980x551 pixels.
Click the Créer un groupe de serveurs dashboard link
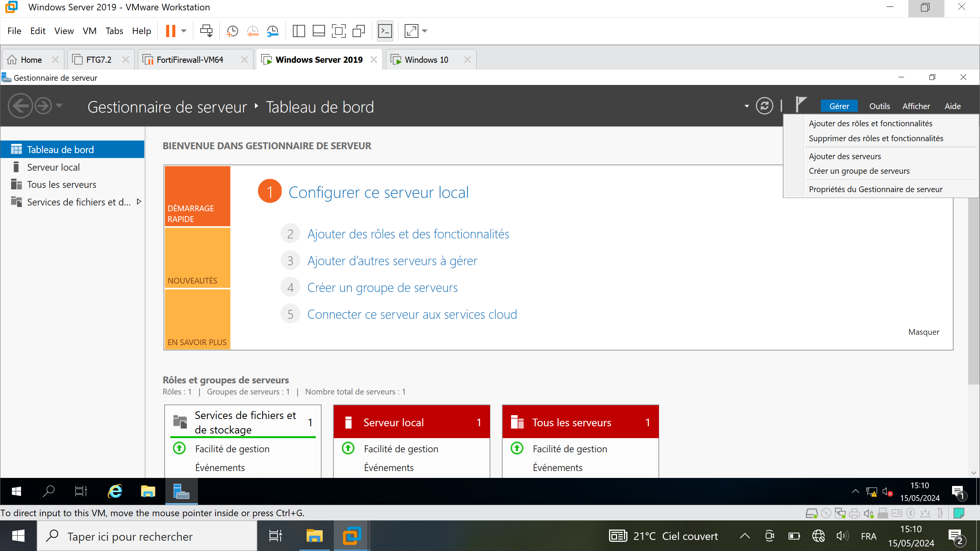pos(382,288)
